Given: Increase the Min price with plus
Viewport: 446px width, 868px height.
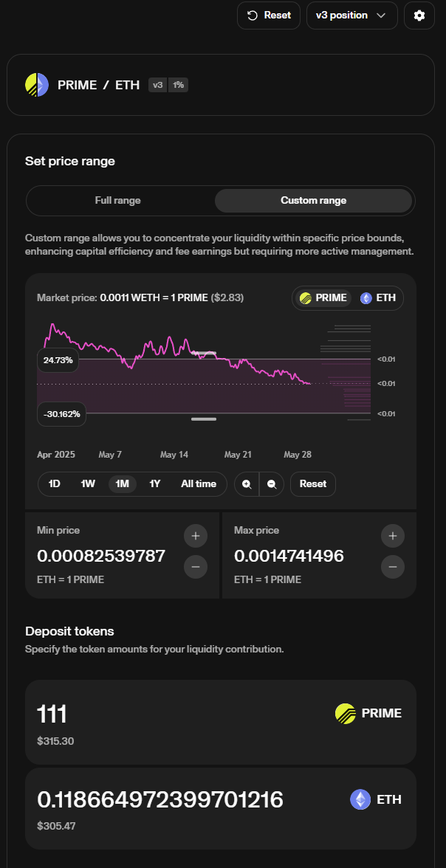Looking at the screenshot, I should tap(196, 536).
